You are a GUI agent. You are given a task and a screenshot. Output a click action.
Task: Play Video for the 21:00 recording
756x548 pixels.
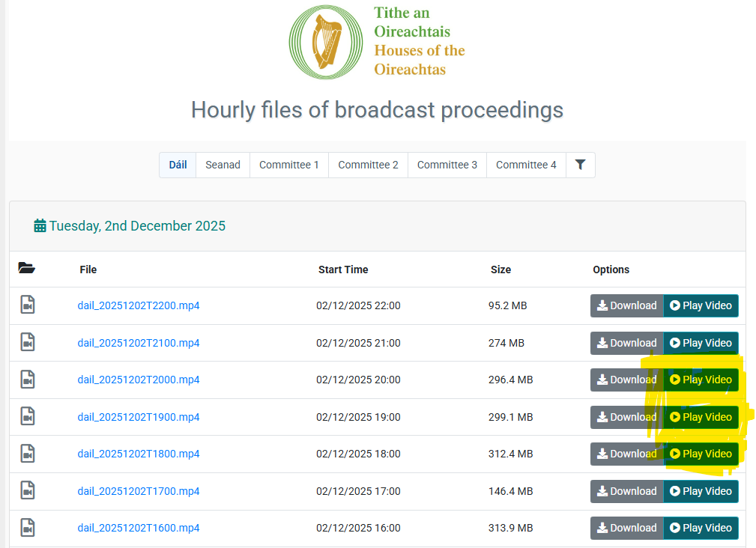tap(701, 343)
